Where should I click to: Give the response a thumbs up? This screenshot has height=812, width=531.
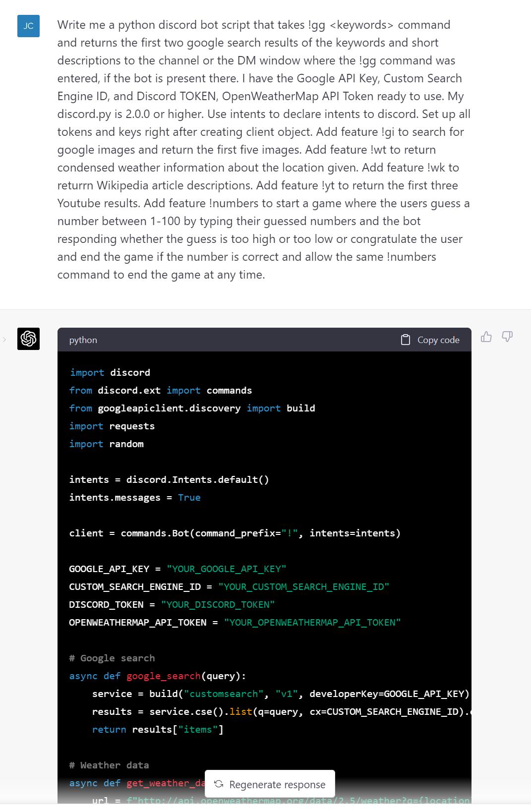(486, 337)
